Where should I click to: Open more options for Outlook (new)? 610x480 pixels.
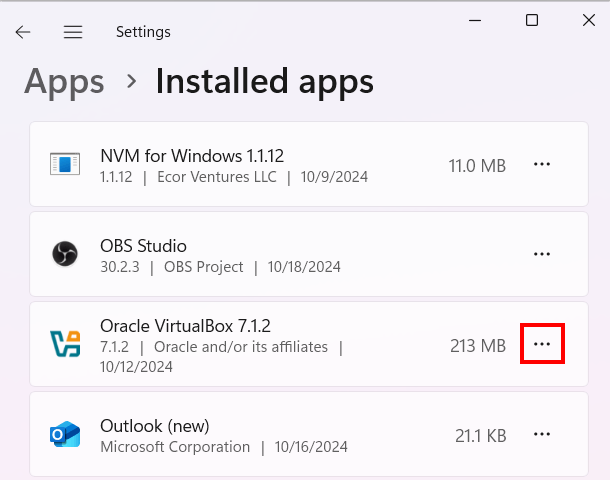pyautogui.click(x=542, y=434)
